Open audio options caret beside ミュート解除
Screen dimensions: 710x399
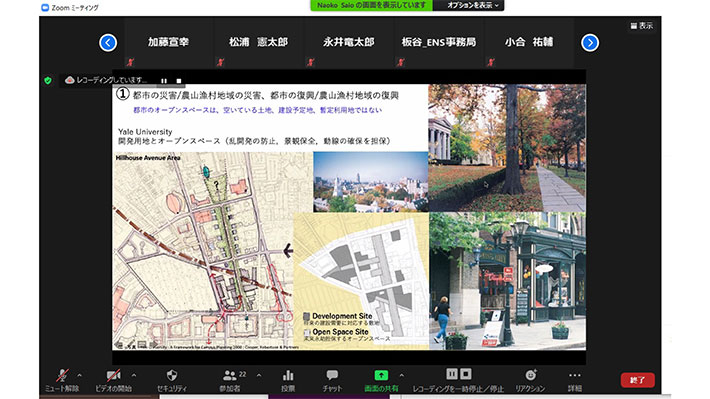80,375
